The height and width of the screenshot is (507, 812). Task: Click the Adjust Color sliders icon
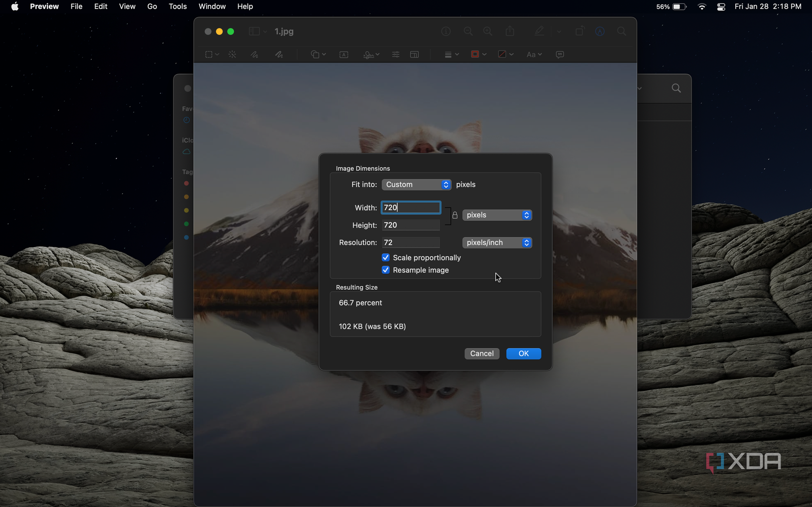click(396, 55)
